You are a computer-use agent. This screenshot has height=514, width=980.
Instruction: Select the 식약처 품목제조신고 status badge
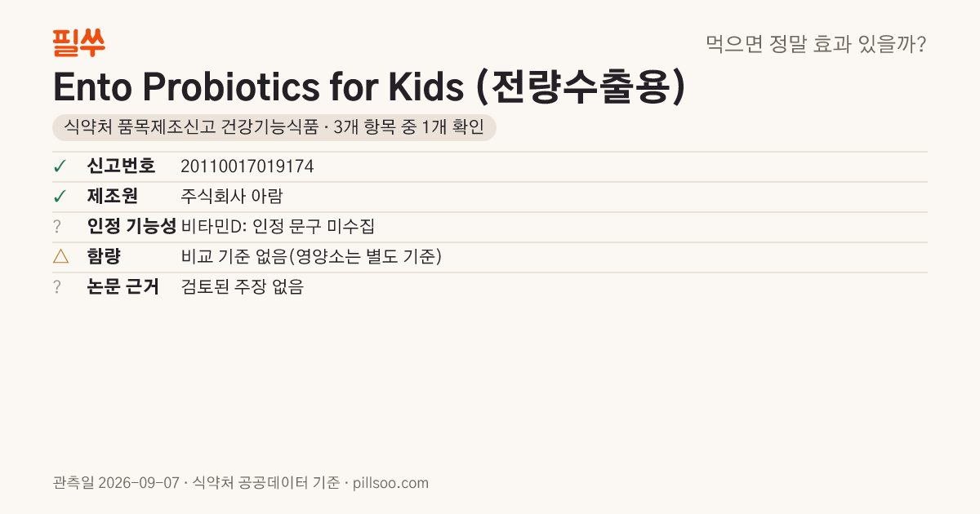[x=274, y=127]
